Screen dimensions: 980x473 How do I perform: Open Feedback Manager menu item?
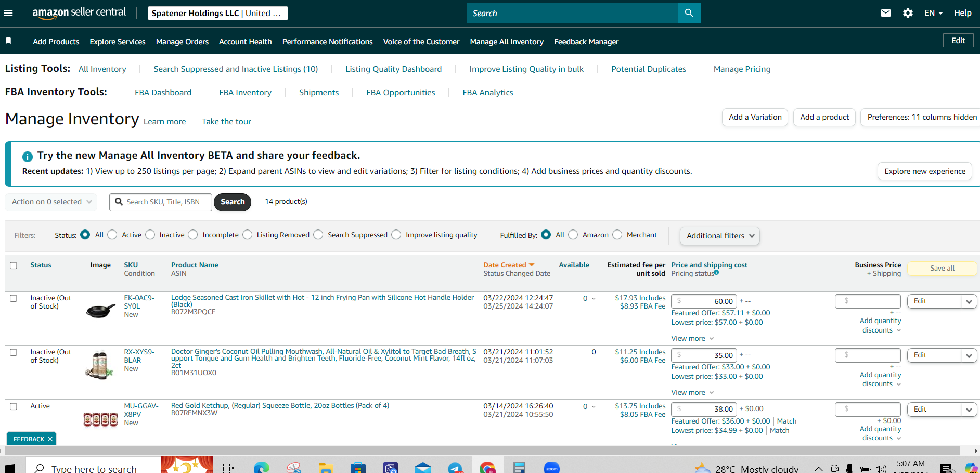tap(586, 42)
